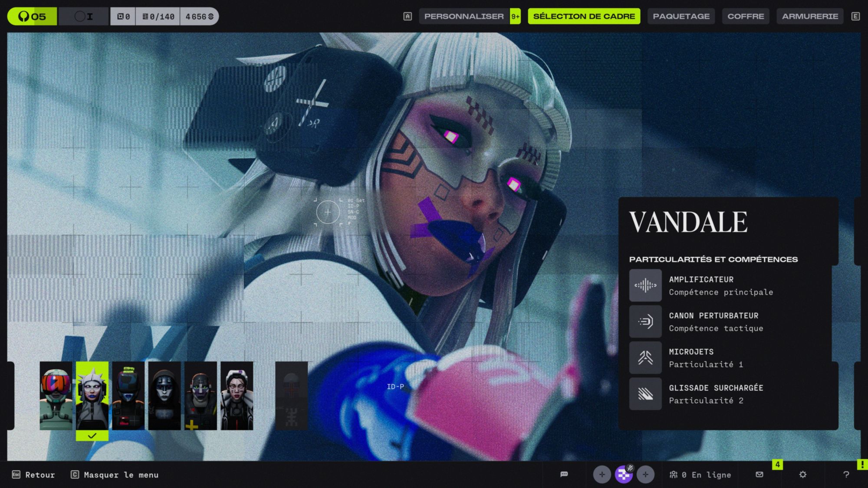Viewport: 868px width, 488px height.
Task: Click the Canon Perturbateur ability icon
Action: click(x=645, y=321)
